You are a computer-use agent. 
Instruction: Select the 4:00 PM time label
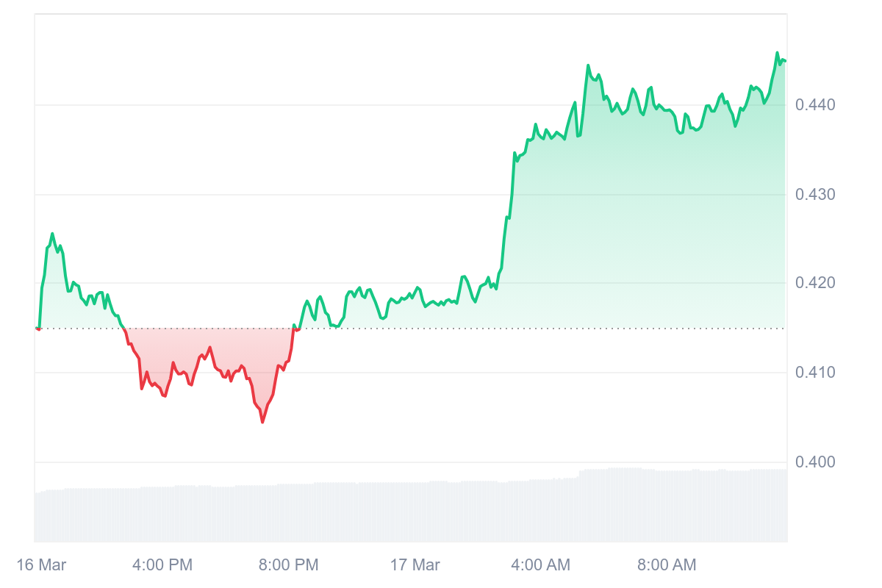coord(162,565)
